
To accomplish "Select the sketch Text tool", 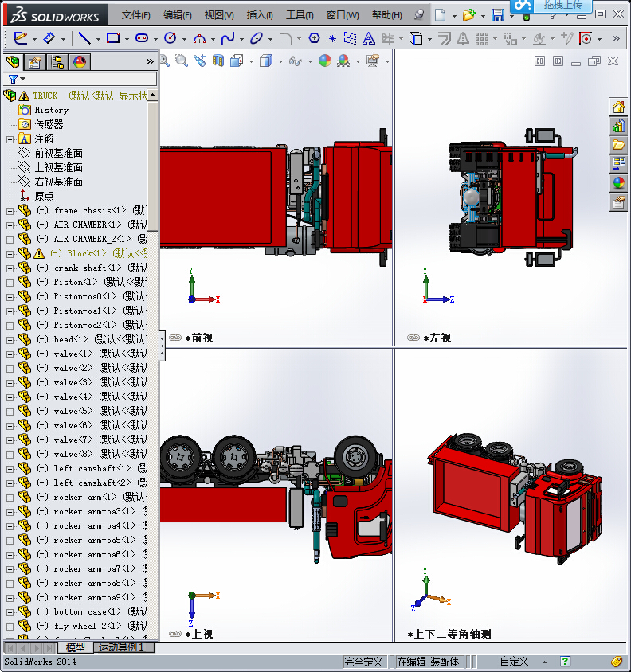I will click(368, 38).
